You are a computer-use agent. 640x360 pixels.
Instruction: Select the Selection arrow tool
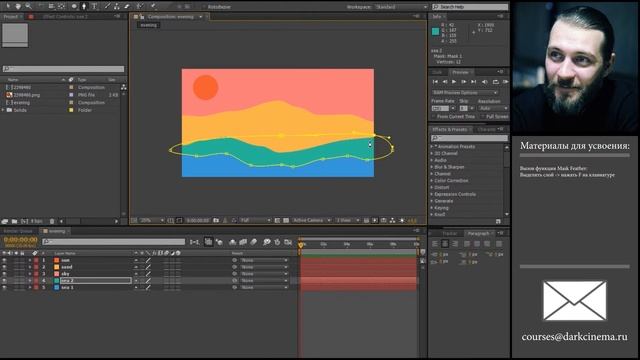[x=8, y=6]
